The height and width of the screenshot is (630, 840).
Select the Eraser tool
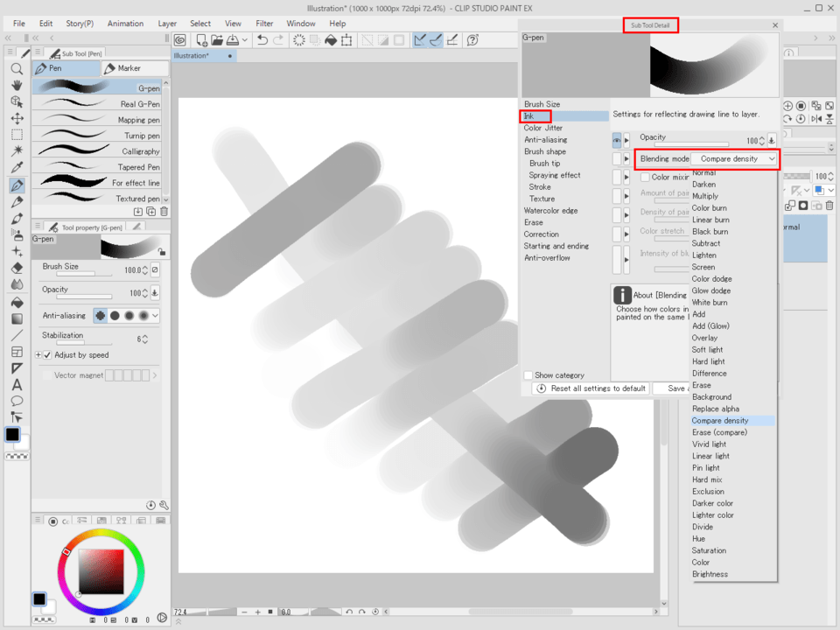coord(17,268)
